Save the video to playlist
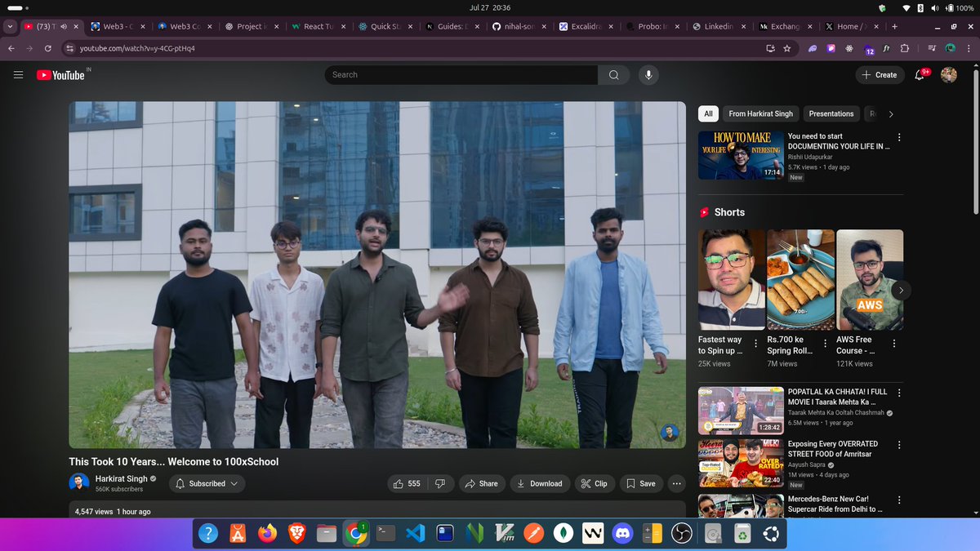Screen dimensions: 980x551 641,483
